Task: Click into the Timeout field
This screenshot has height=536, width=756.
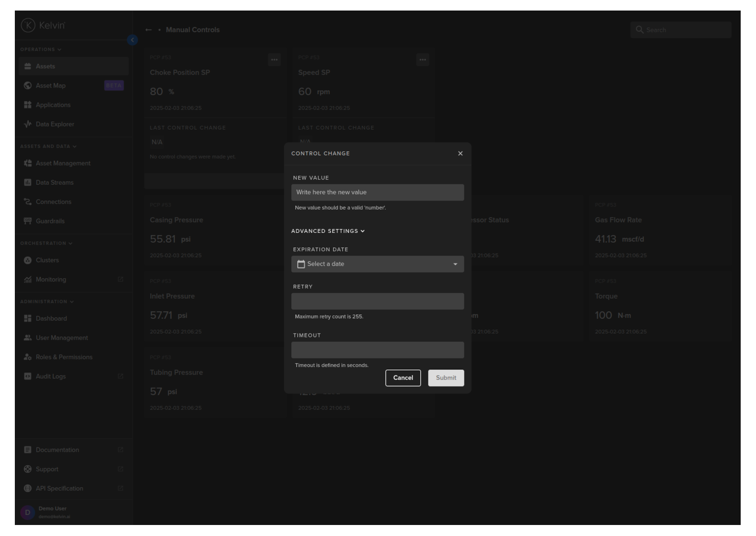Action: click(378, 350)
